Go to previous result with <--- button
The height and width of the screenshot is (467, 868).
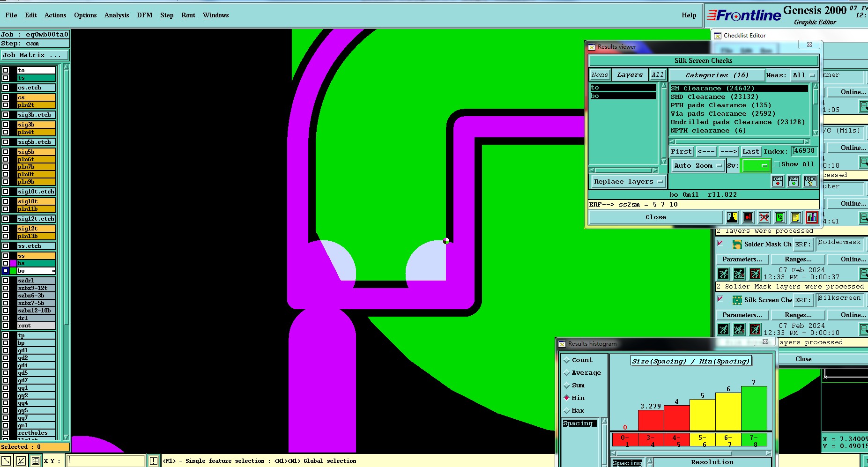coord(706,151)
